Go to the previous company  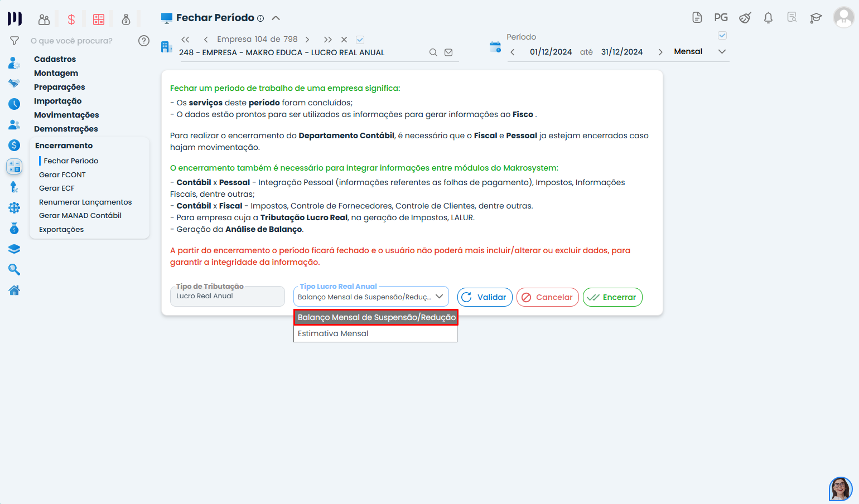tap(206, 40)
